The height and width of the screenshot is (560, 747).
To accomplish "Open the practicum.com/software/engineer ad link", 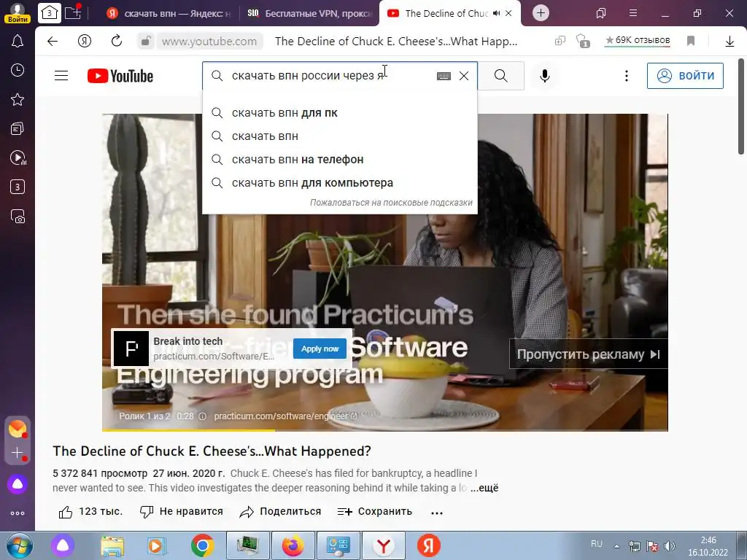I will coord(285,416).
